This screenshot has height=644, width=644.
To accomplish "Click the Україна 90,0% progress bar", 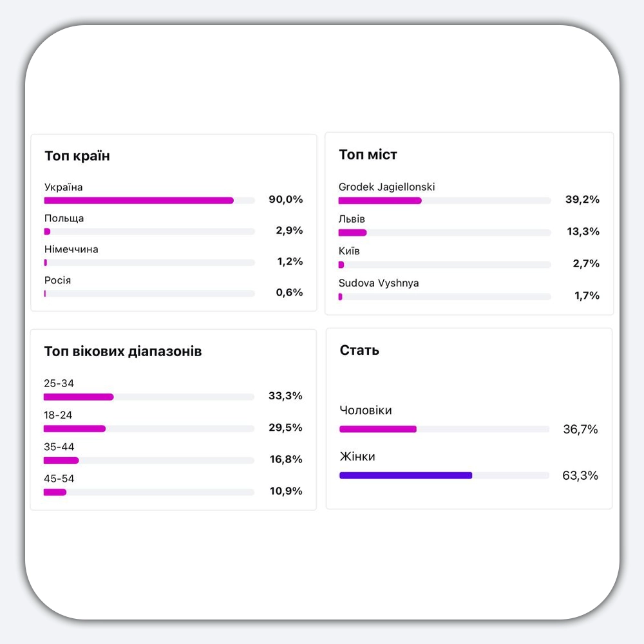I will (149, 200).
